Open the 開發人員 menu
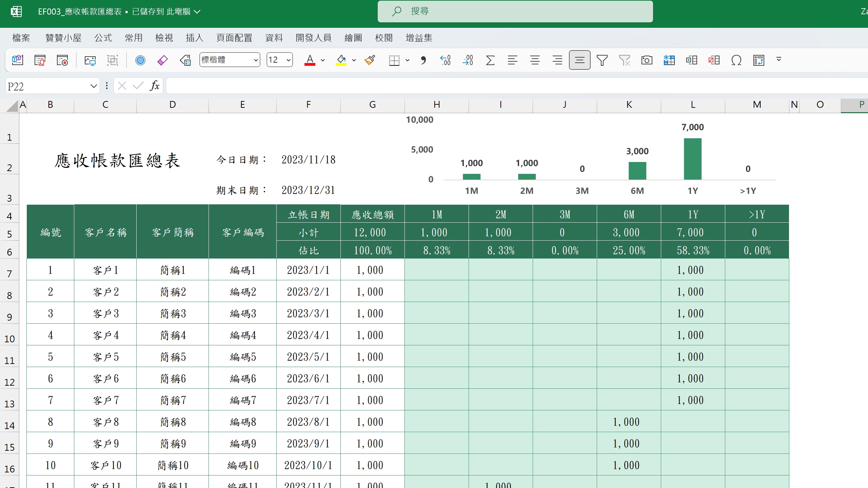This screenshot has height=488, width=868. (x=313, y=38)
